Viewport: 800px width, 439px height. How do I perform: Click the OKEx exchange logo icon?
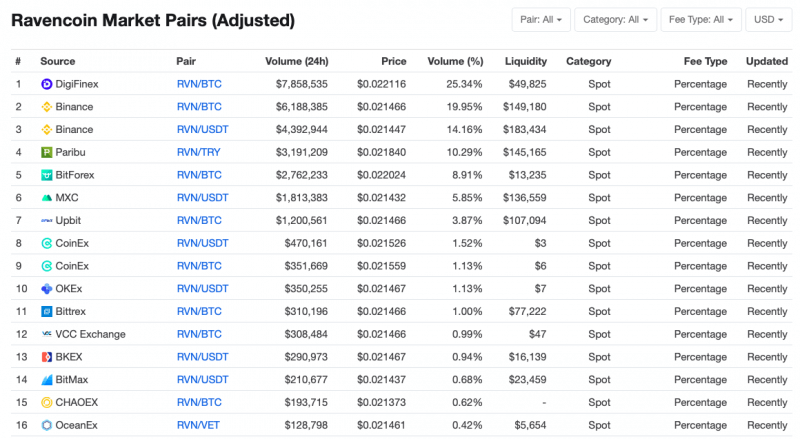[x=47, y=288]
